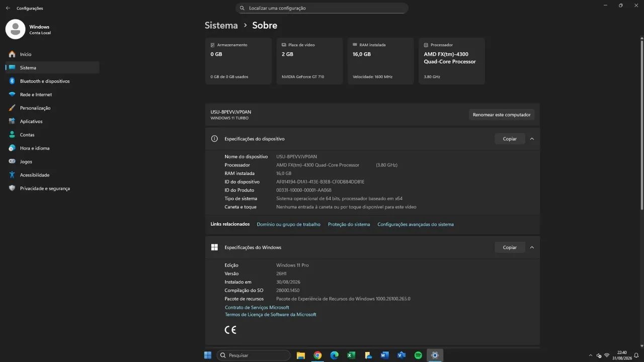Open Proteção do sistema link
The height and width of the screenshot is (362, 644).
(349, 224)
